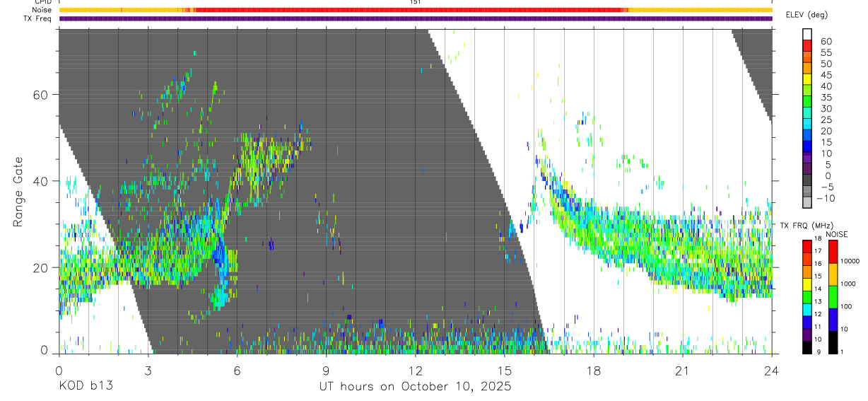The height and width of the screenshot is (401, 868).
Task: Click the white top swatch of ELEV colorbar
Action: (807, 34)
